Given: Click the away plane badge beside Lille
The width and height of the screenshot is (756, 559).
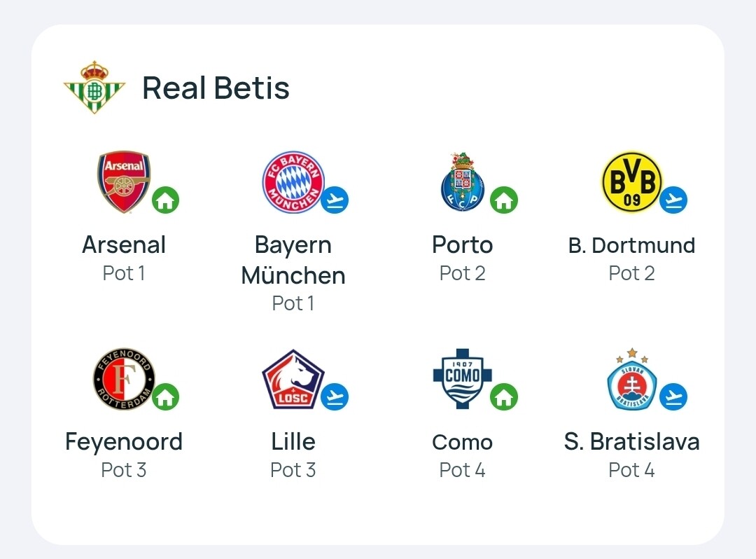Looking at the screenshot, I should 335,396.
